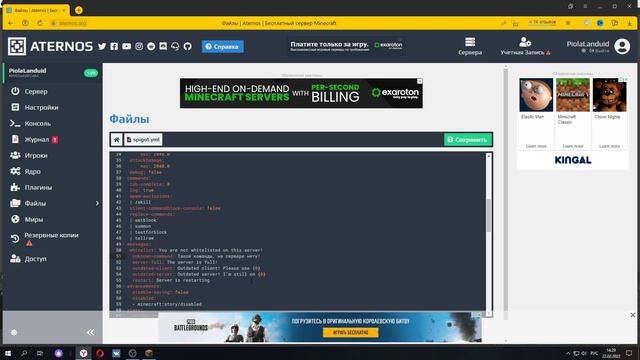Open a new browser tab

click(x=79, y=10)
